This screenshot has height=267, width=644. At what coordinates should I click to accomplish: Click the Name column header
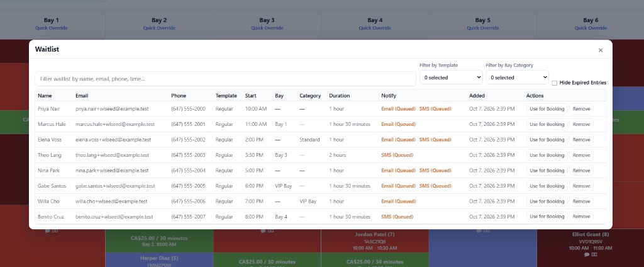(45, 96)
